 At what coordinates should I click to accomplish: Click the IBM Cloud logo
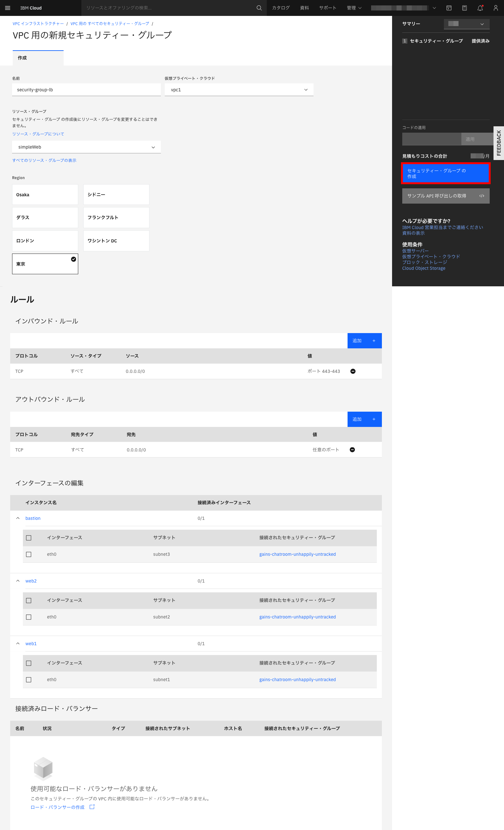(x=31, y=8)
